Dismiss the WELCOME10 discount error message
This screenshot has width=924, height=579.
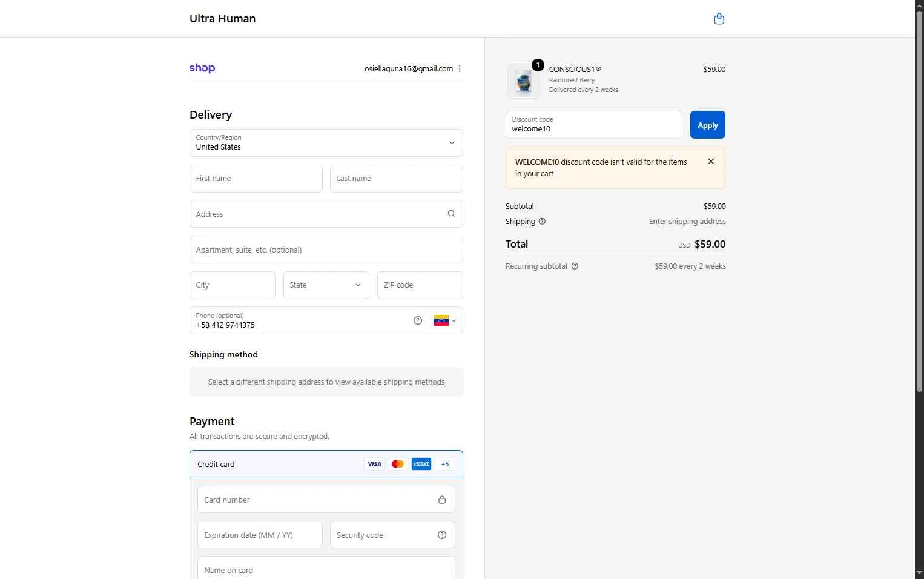click(711, 161)
